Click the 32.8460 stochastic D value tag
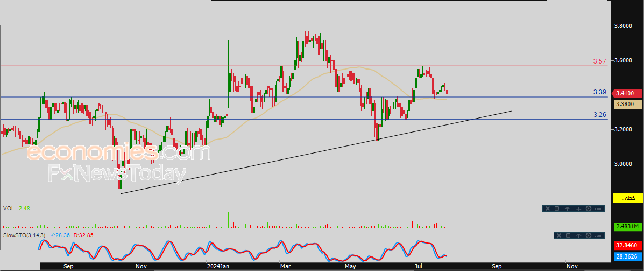The image size is (644, 271). [x=627, y=246]
